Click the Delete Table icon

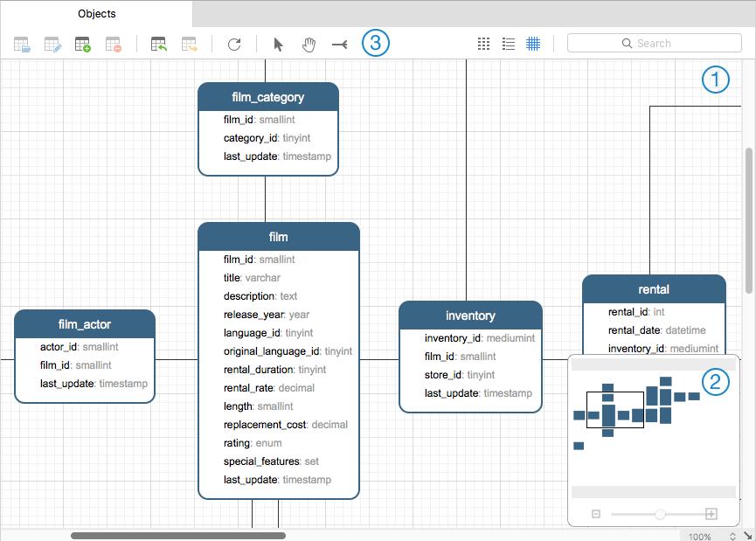(114, 45)
